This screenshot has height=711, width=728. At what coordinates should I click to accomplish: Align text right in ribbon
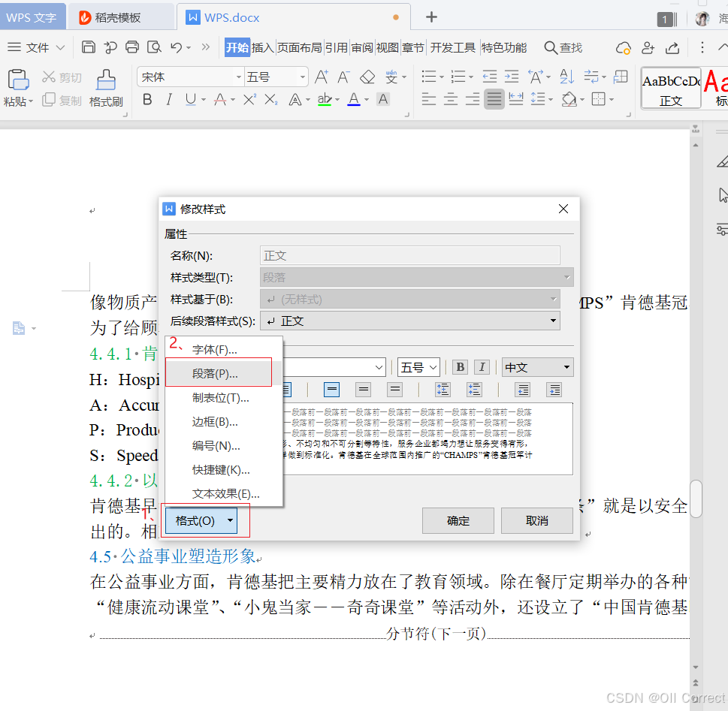472,99
